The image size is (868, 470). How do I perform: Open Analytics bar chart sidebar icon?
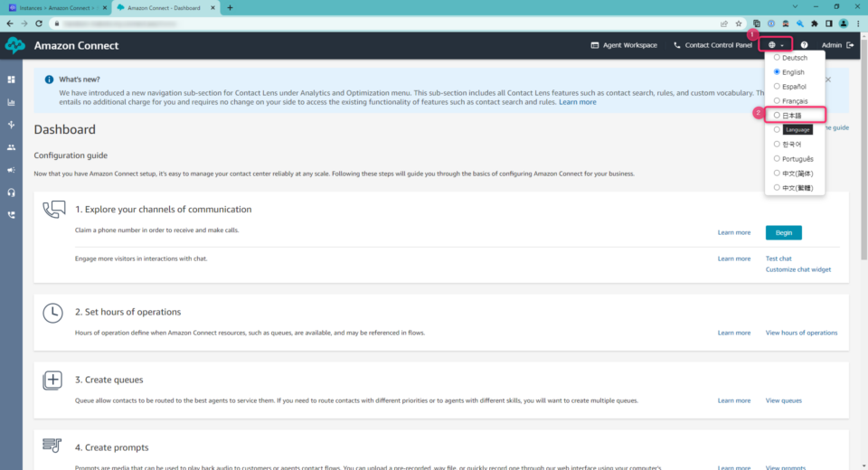click(x=12, y=102)
